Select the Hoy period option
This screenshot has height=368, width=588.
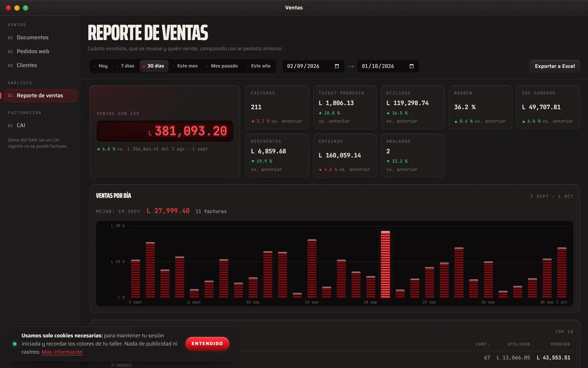pos(101,66)
